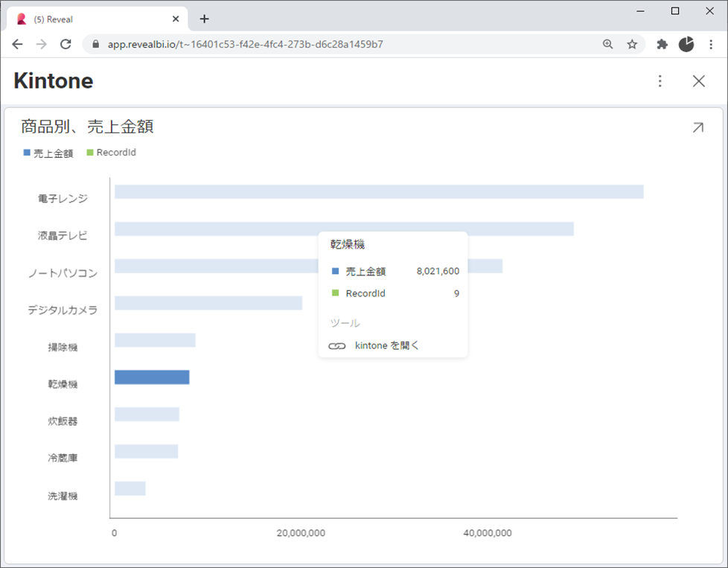Click the ノートパソコン axis label
This screenshot has height=568, width=728.
point(63,273)
